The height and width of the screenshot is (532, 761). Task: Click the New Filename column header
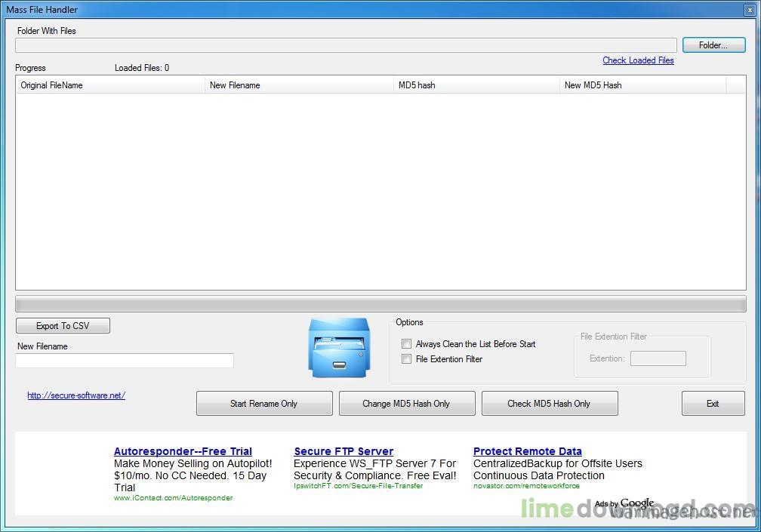coord(298,85)
